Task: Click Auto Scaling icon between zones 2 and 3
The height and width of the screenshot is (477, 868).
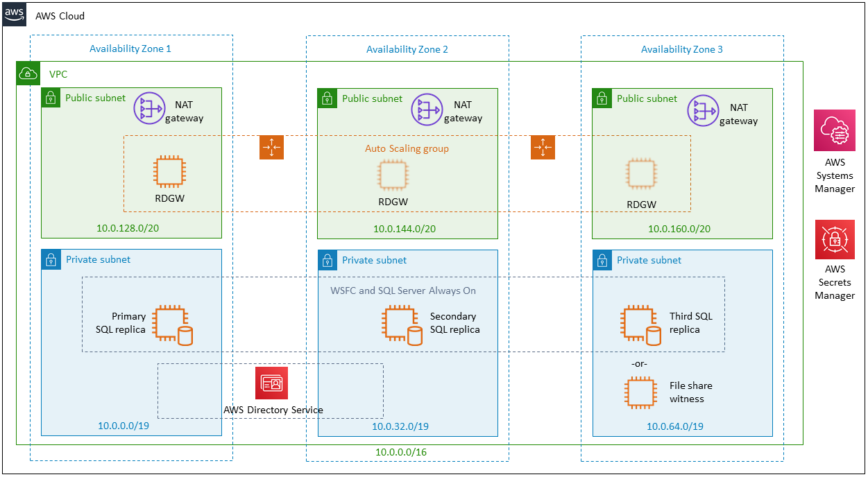Action: [543, 147]
